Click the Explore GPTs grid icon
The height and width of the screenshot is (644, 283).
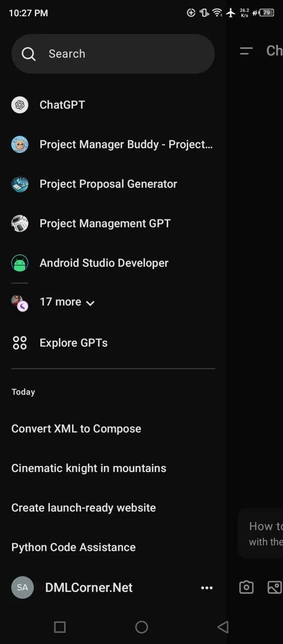(20, 343)
